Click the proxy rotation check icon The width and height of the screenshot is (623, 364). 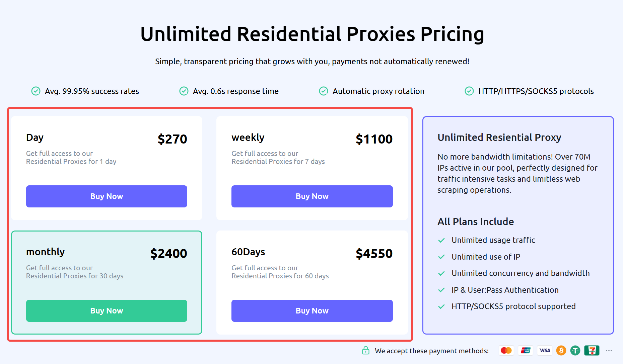tap(323, 91)
